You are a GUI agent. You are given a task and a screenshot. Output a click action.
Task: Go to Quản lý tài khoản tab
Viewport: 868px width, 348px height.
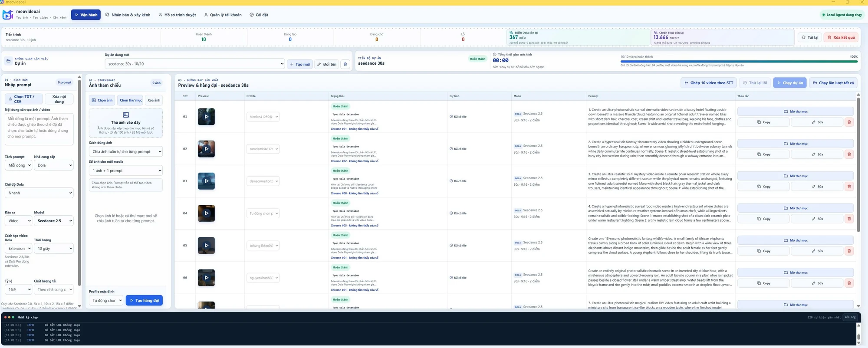(x=223, y=15)
